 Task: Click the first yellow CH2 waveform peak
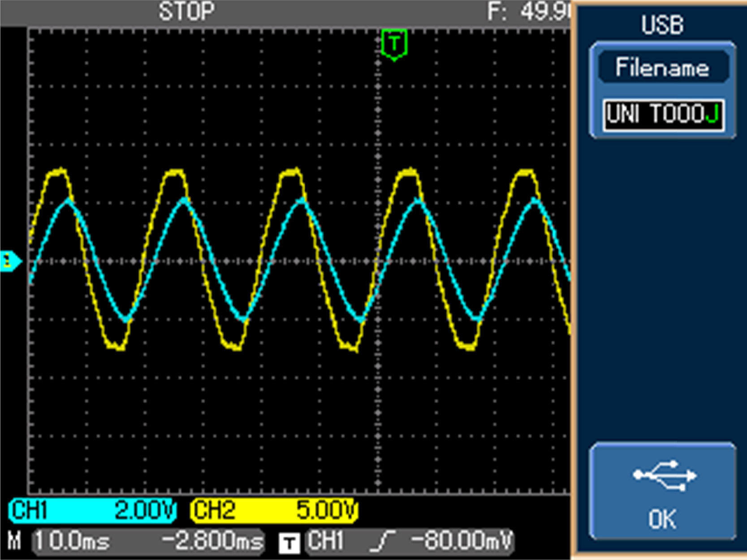pos(58,172)
